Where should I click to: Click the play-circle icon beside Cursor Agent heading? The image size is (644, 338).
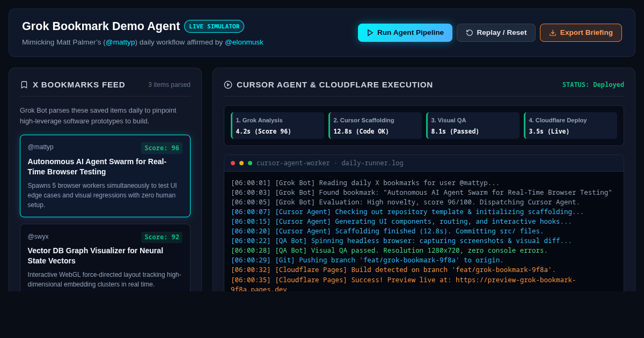[x=228, y=85]
